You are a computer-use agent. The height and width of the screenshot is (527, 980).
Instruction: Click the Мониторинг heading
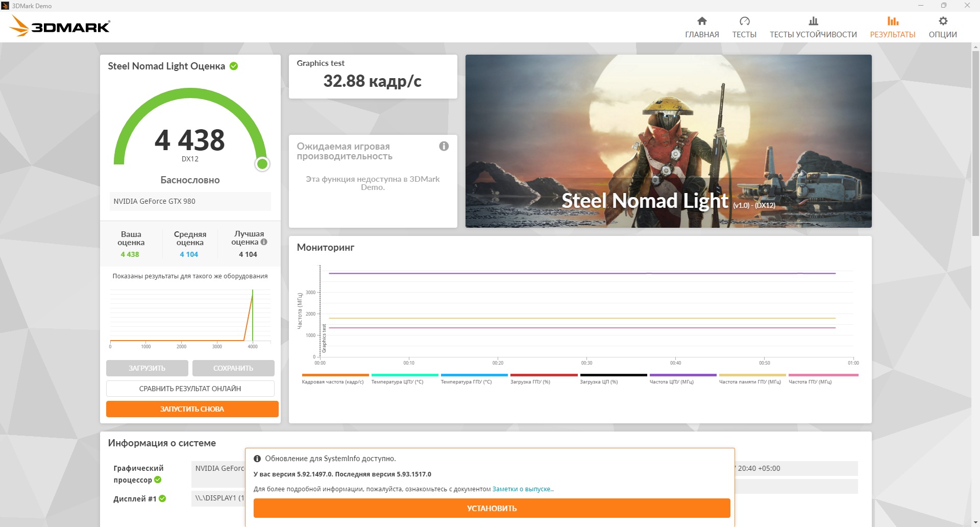[326, 248]
